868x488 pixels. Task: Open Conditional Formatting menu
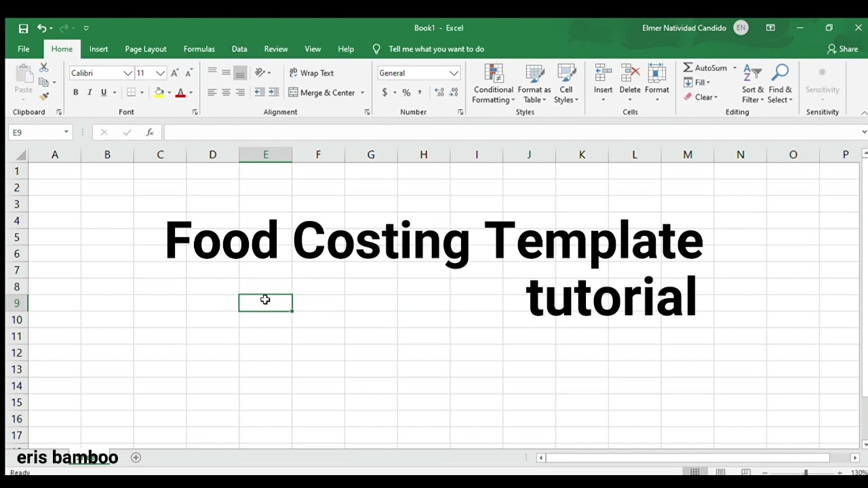494,84
